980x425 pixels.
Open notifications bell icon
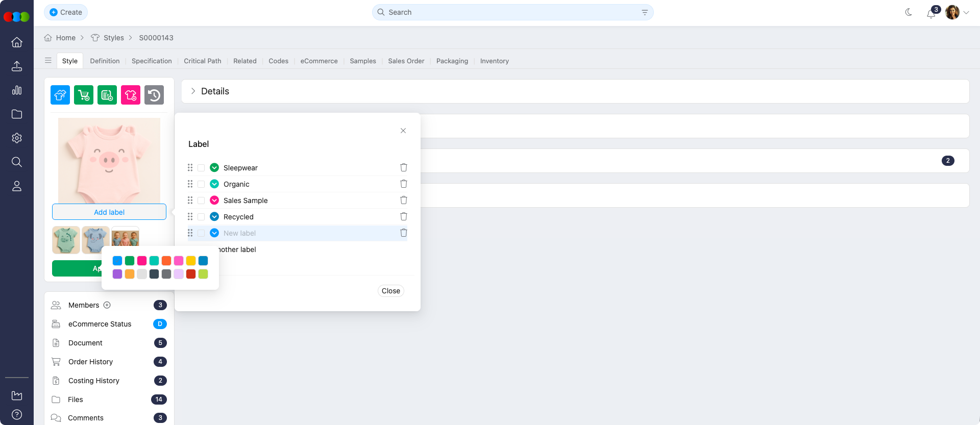pyautogui.click(x=930, y=13)
